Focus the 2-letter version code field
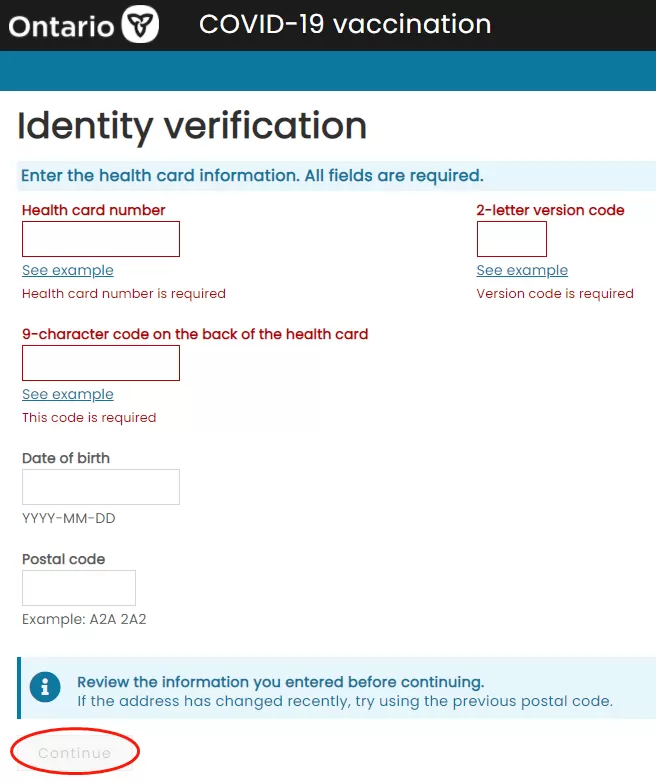This screenshot has height=784, width=656. [x=512, y=239]
